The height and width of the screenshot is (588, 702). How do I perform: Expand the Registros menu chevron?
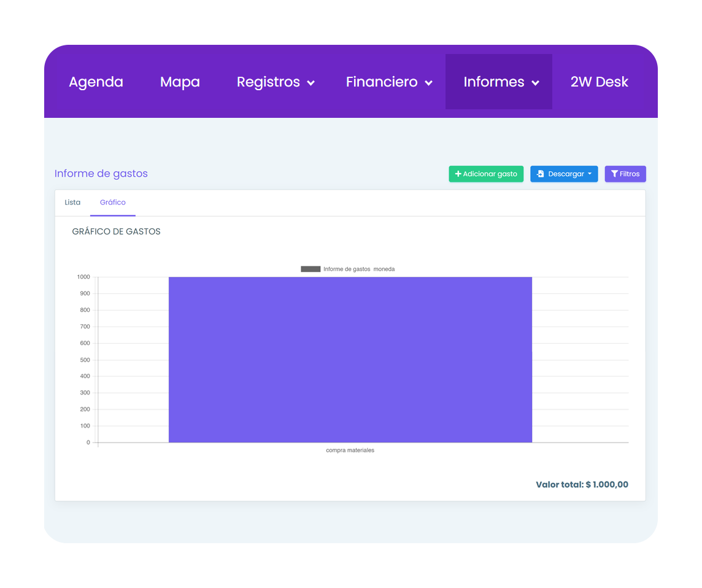click(310, 83)
